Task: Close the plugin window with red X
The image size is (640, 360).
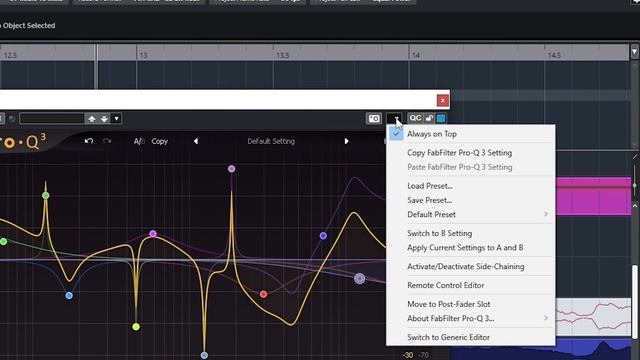Action: click(442, 100)
